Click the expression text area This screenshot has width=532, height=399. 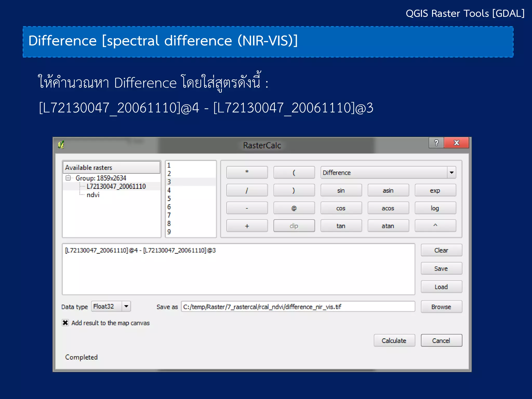(238, 269)
